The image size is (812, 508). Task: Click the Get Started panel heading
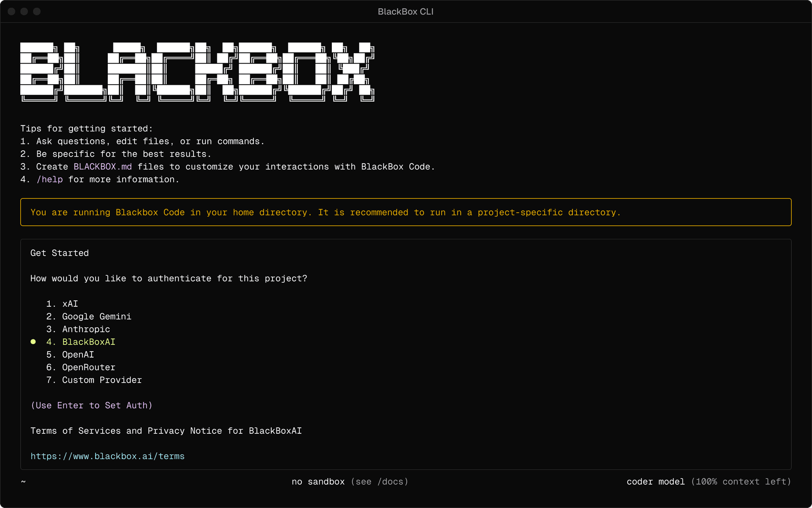coord(59,253)
